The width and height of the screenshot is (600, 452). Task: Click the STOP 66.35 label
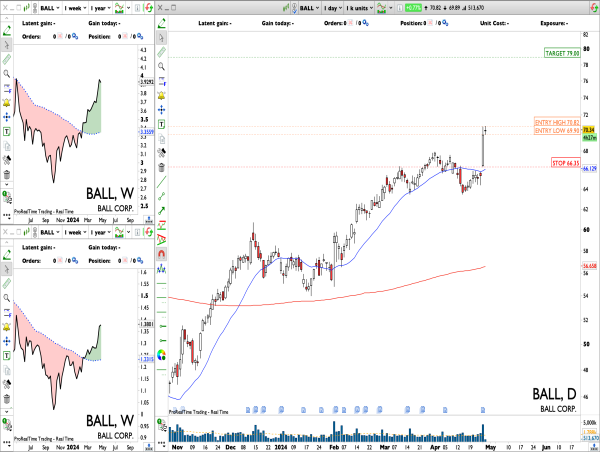pos(566,163)
